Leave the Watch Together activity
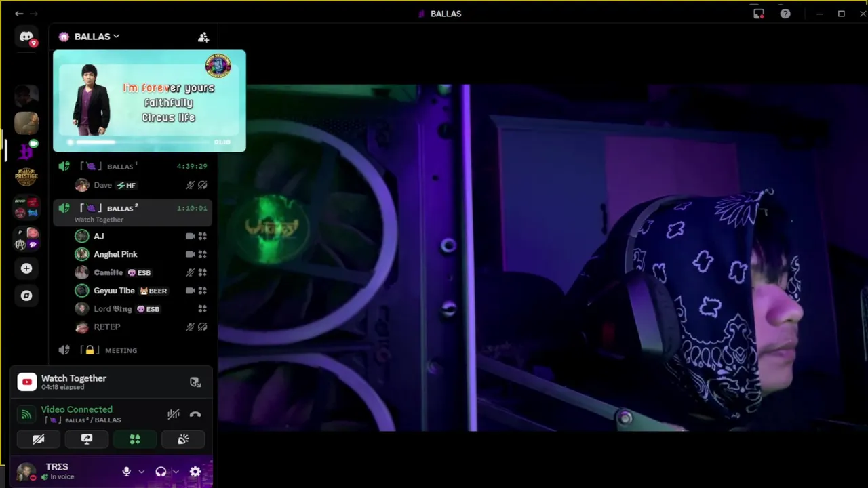The width and height of the screenshot is (868, 488). pyautogui.click(x=195, y=382)
